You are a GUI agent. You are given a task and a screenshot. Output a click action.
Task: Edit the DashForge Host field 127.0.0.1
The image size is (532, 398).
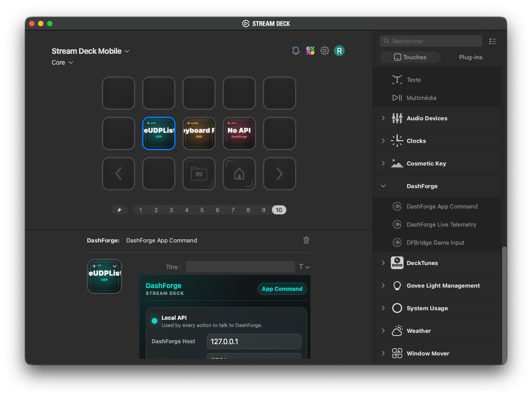(x=254, y=341)
